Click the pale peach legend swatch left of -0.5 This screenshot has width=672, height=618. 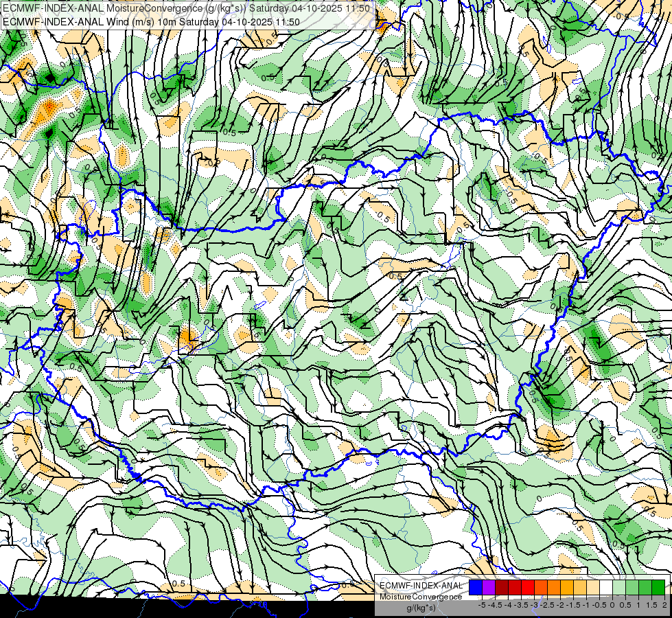coord(593,588)
